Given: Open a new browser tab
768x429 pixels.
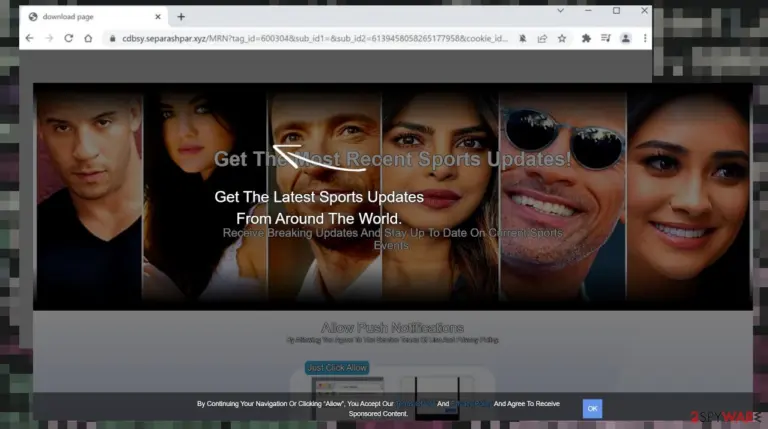Looking at the screenshot, I should pos(181,17).
